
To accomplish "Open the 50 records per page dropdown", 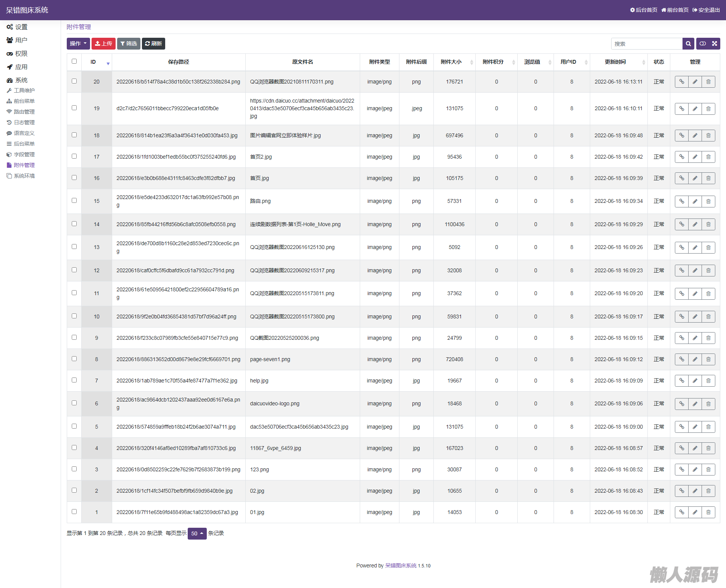I will tap(197, 533).
